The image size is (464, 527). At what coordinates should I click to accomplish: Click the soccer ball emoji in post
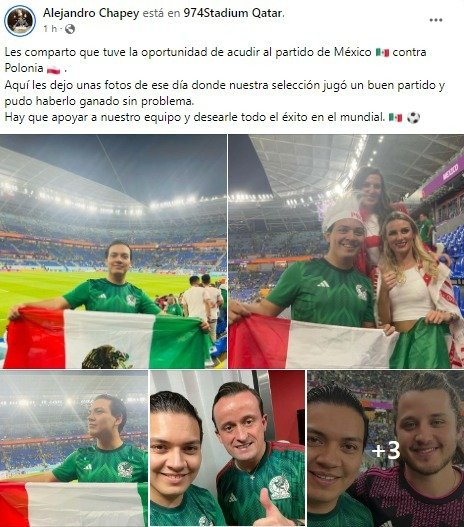pos(413,118)
